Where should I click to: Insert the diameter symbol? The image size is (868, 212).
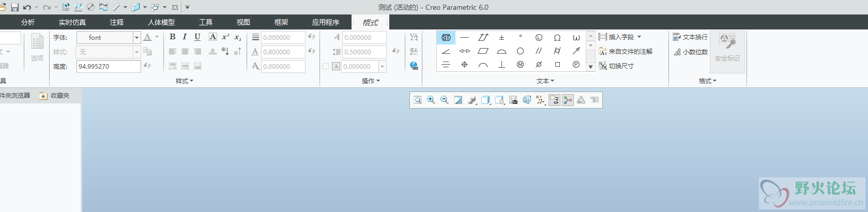[539, 65]
